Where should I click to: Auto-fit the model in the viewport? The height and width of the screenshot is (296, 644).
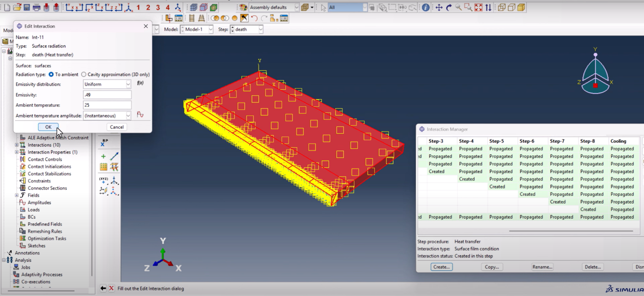[479, 7]
